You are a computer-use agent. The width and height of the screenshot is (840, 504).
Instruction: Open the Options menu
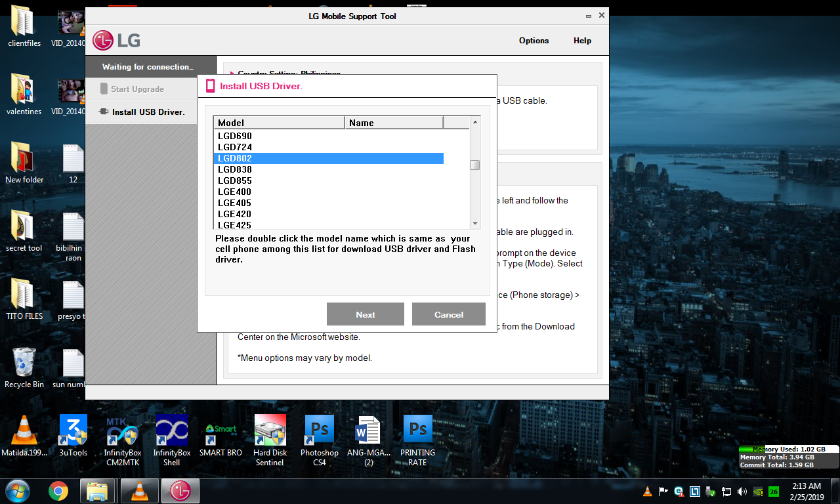coord(534,41)
